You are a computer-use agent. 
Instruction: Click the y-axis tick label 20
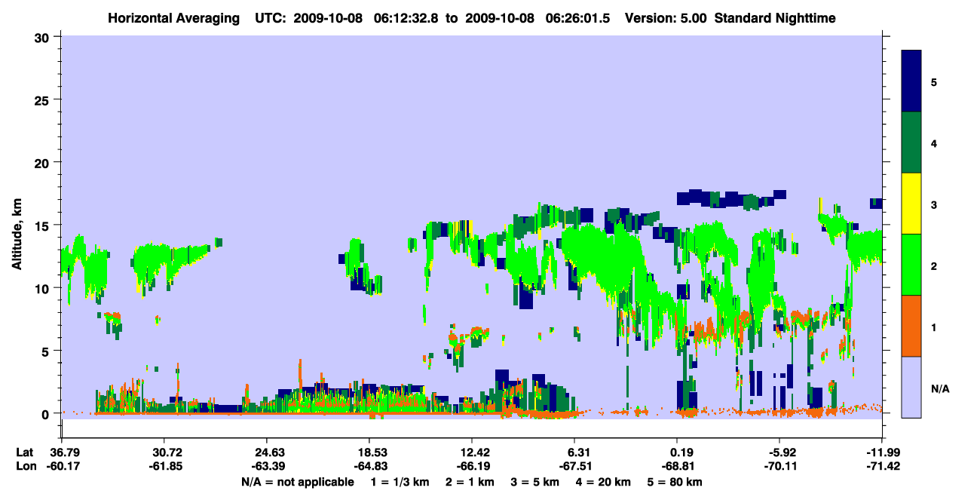click(44, 162)
